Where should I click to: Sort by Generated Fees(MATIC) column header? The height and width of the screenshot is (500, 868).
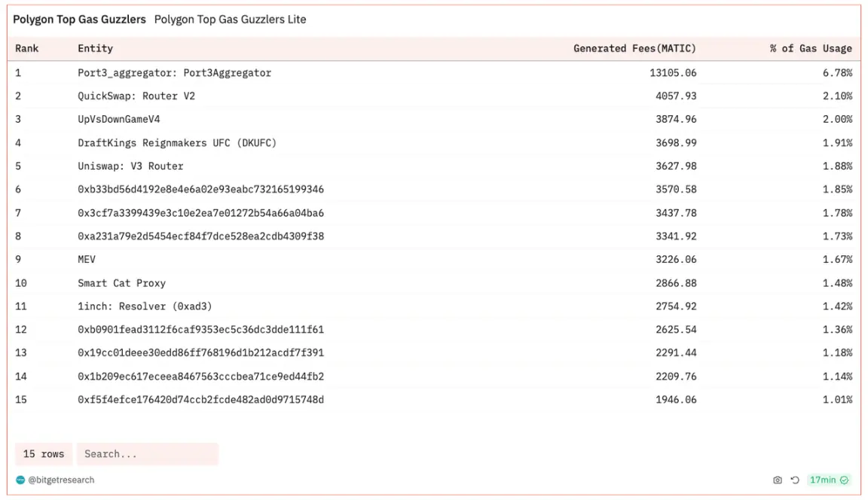(x=634, y=48)
